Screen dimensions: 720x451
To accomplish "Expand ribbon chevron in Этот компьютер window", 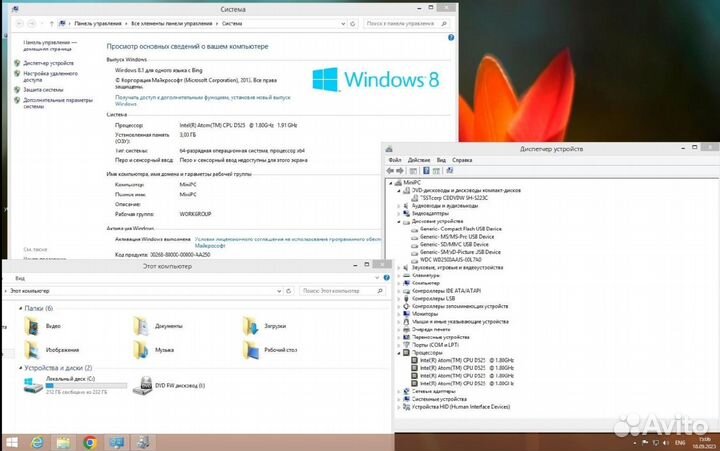I will point(377,278).
